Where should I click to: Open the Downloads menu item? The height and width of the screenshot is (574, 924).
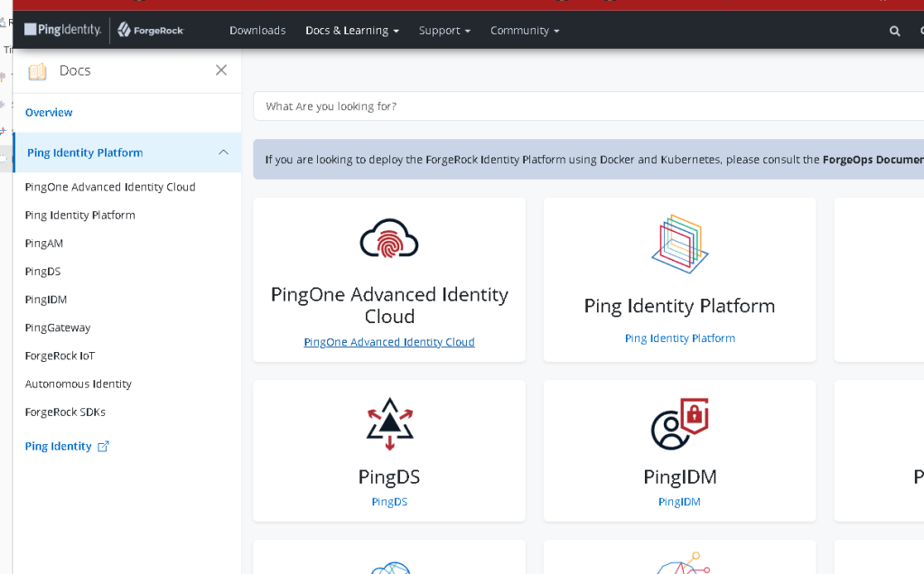(x=257, y=30)
